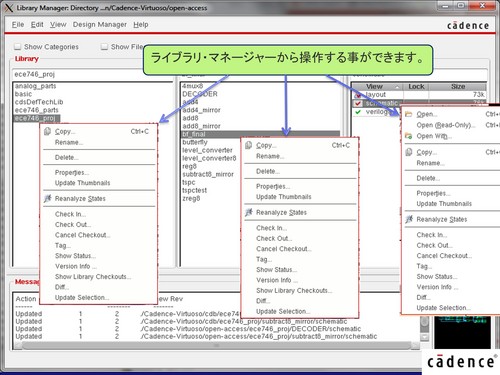Click the Open With icon in the view context menu
The width and height of the screenshot is (500, 375).
coord(409,136)
